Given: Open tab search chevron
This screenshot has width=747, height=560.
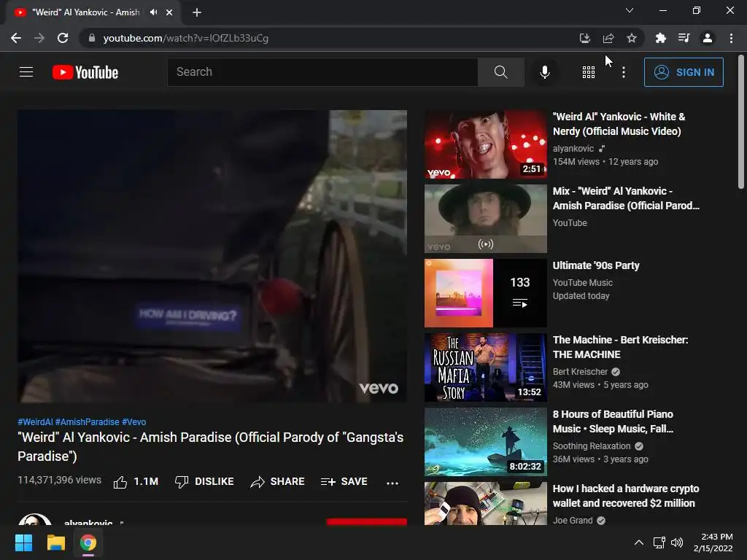Looking at the screenshot, I should tap(630, 10).
